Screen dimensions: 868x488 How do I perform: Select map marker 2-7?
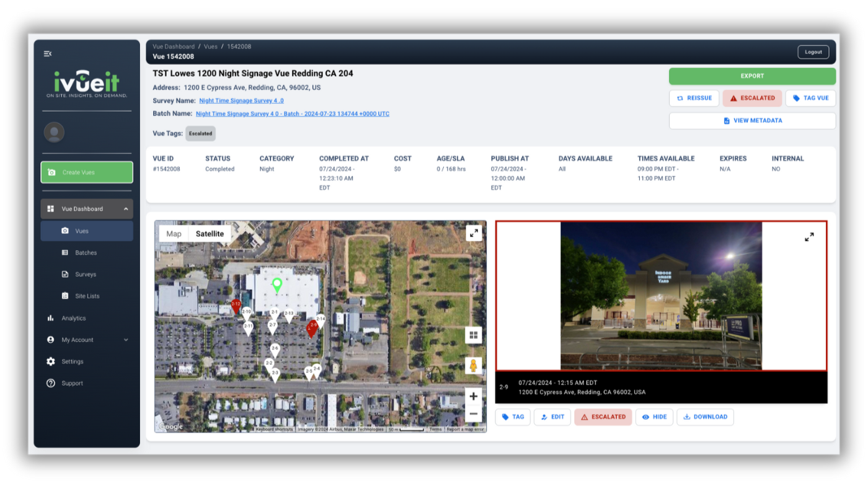pyautogui.click(x=272, y=327)
